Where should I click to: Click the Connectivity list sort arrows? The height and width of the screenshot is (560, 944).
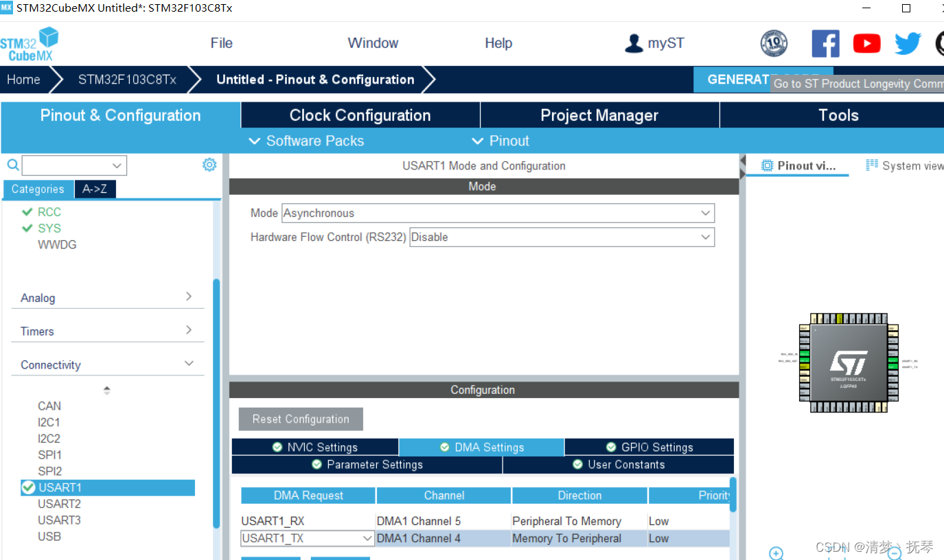coord(106,390)
